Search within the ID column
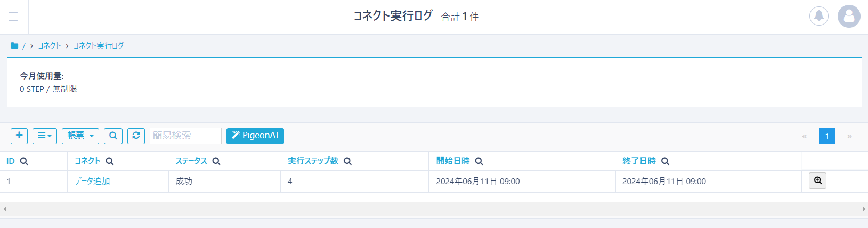Image resolution: width=868 pixels, height=228 pixels. click(24, 161)
